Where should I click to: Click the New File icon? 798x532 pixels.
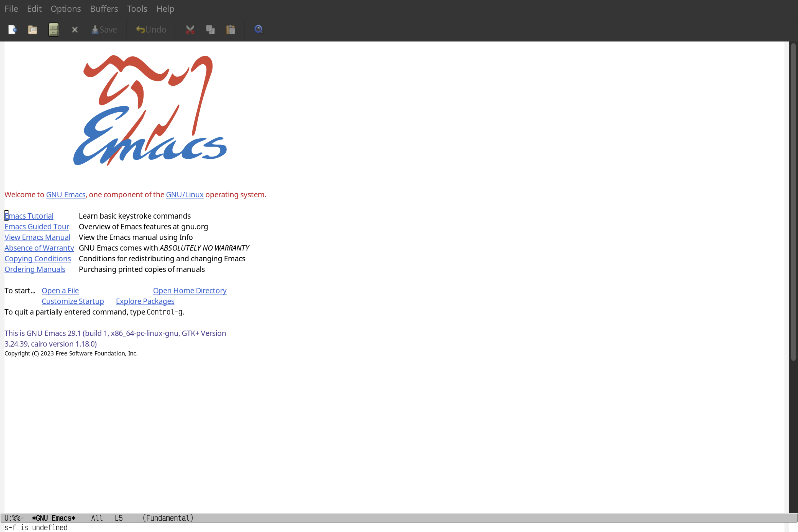(12, 29)
